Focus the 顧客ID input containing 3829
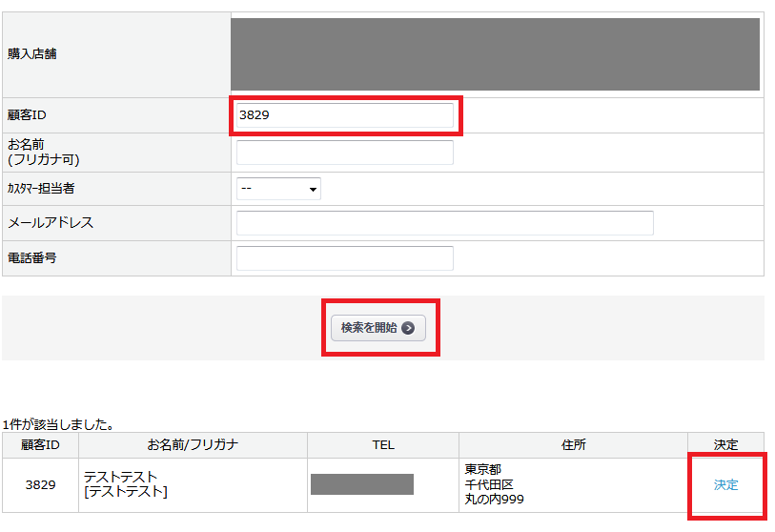775x532 pixels. 344,115
